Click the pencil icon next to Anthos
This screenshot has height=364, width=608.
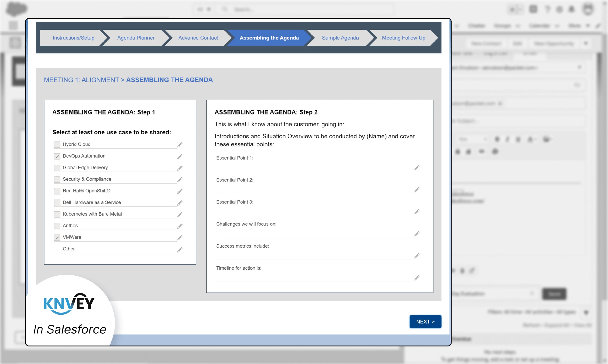pyautogui.click(x=180, y=226)
